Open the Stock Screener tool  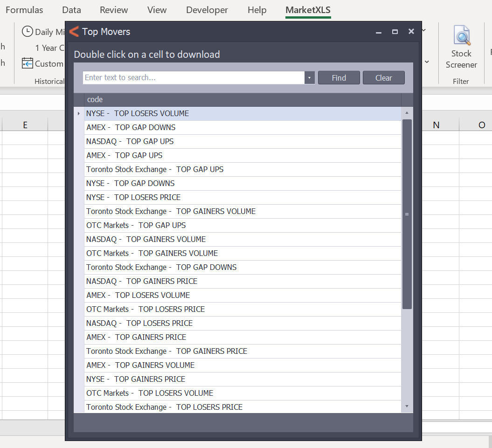[461, 47]
